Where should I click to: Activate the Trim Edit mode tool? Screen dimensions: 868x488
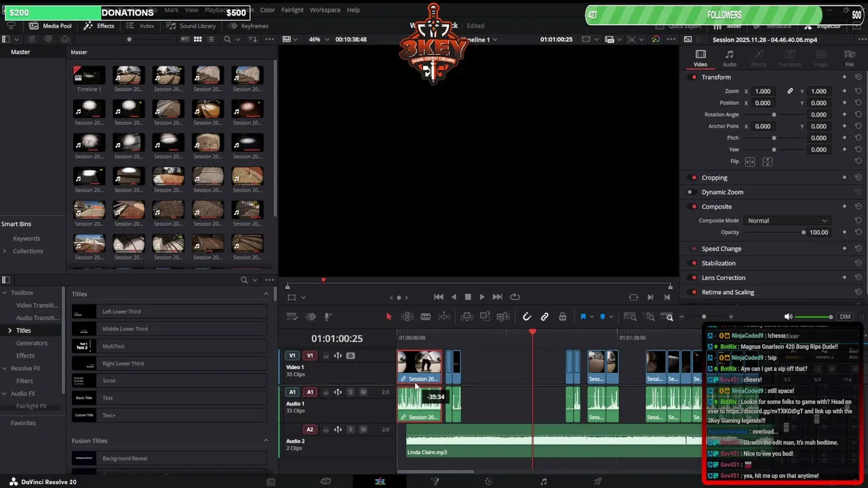pos(408,317)
